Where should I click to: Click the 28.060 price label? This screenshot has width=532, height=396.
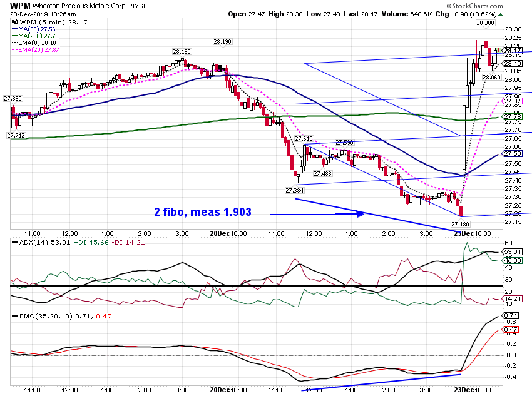tap(491, 77)
